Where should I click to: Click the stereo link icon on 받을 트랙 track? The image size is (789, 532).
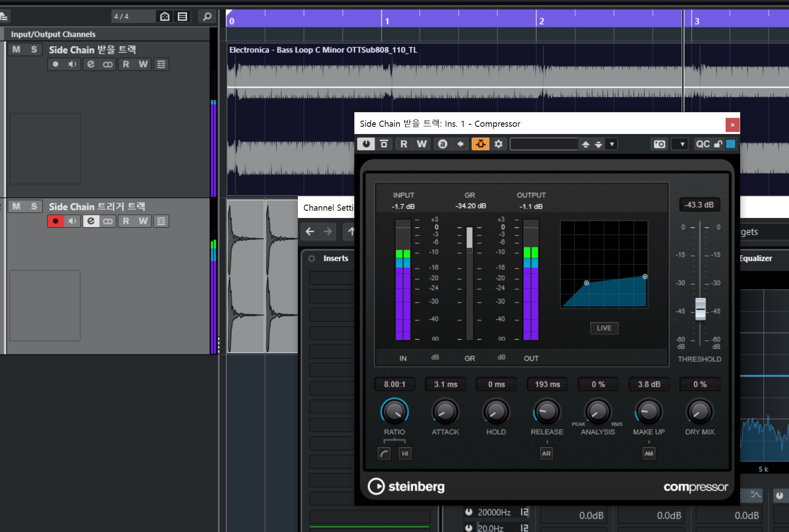point(108,64)
